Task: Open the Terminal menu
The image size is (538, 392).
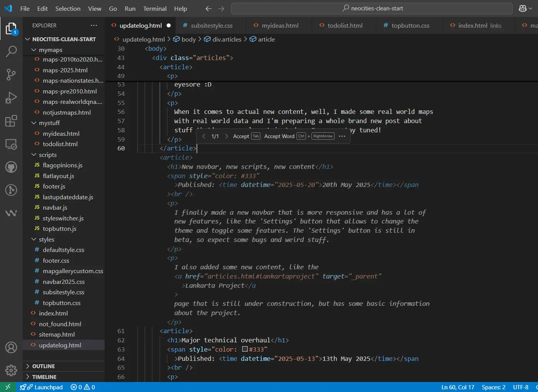Action: [x=155, y=8]
